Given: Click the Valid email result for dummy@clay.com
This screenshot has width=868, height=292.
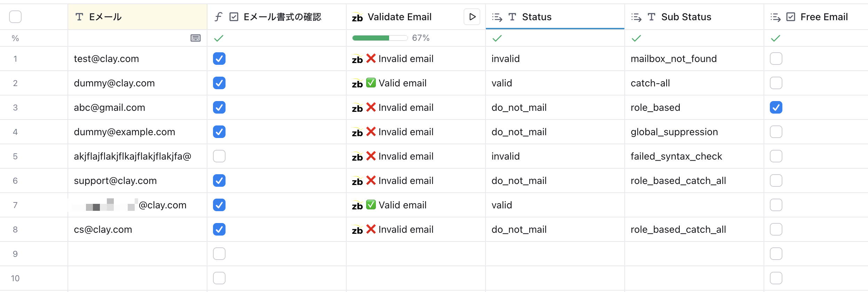Looking at the screenshot, I should click(x=402, y=83).
